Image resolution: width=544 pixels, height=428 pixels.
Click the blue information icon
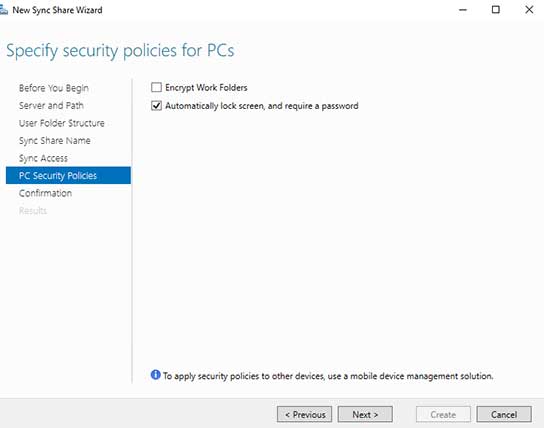(x=155, y=375)
